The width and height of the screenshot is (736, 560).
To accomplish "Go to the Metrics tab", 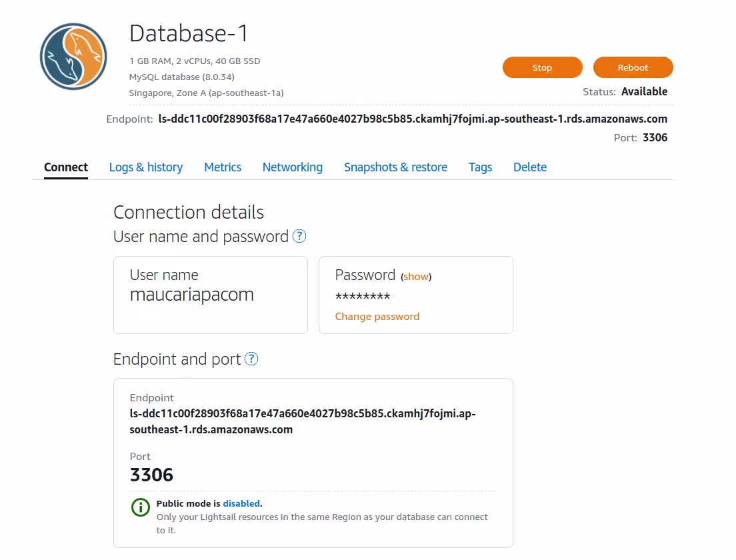I will (223, 167).
